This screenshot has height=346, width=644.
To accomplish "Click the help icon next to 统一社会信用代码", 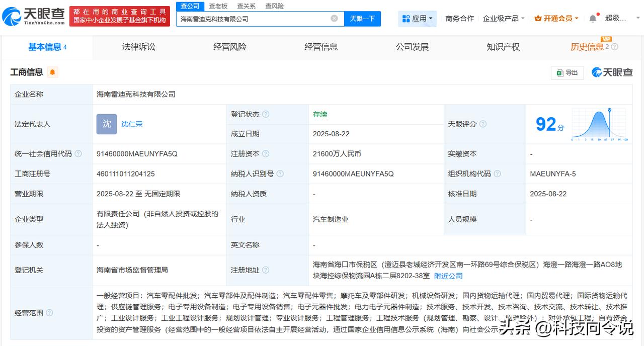I will click(78, 154).
